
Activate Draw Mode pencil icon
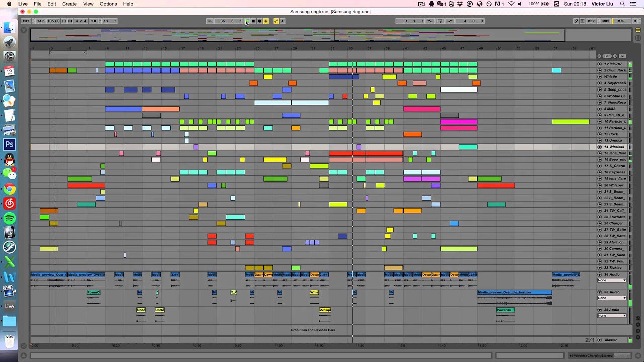(577, 21)
